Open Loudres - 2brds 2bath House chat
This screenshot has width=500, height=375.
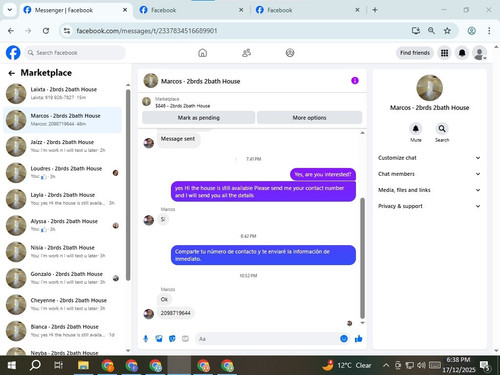click(x=62, y=172)
